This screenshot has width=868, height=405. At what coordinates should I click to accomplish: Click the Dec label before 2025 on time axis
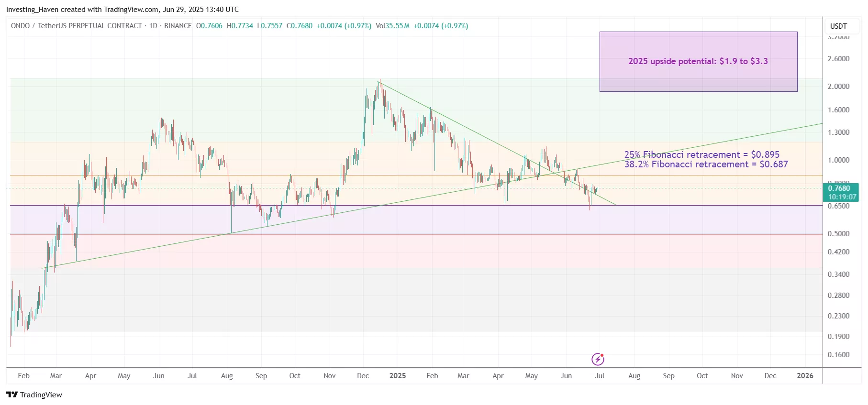click(363, 376)
